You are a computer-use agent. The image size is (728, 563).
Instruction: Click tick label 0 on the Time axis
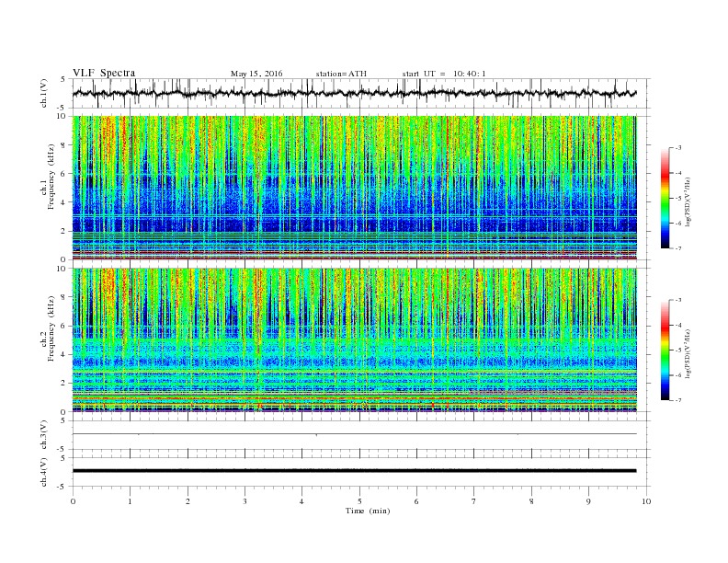[x=73, y=501]
